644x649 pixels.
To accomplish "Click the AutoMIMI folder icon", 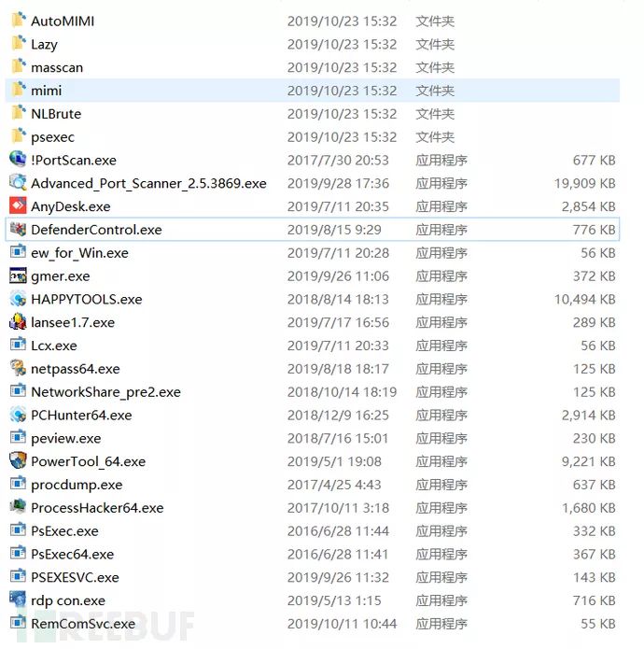I will (x=18, y=20).
